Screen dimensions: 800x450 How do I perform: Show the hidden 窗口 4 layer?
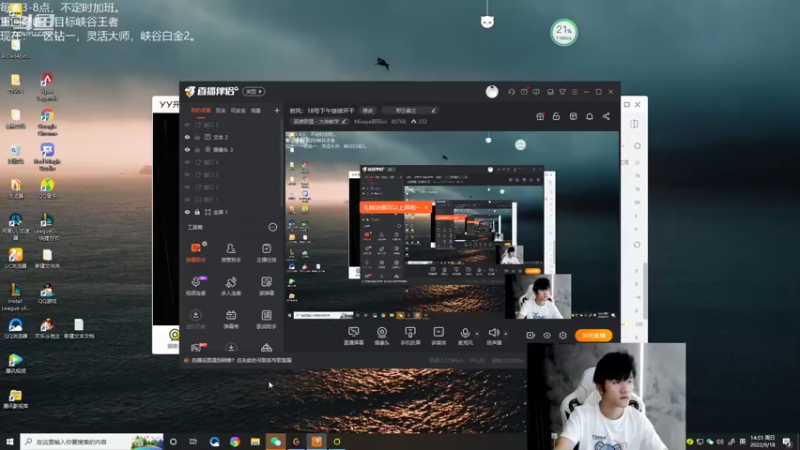pos(187,162)
